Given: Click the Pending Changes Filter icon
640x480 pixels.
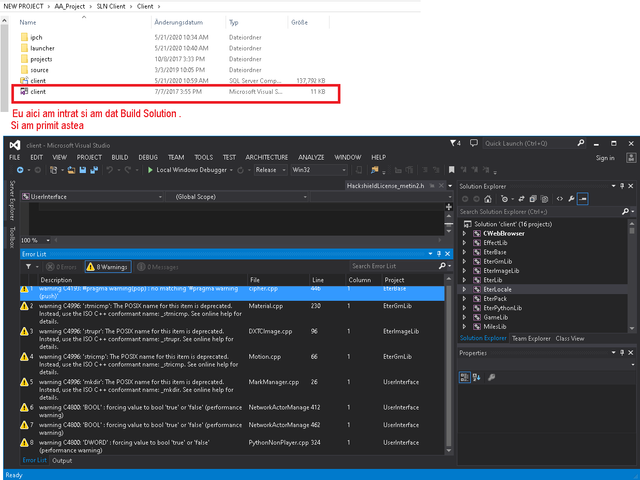Looking at the screenshot, I should (x=506, y=199).
